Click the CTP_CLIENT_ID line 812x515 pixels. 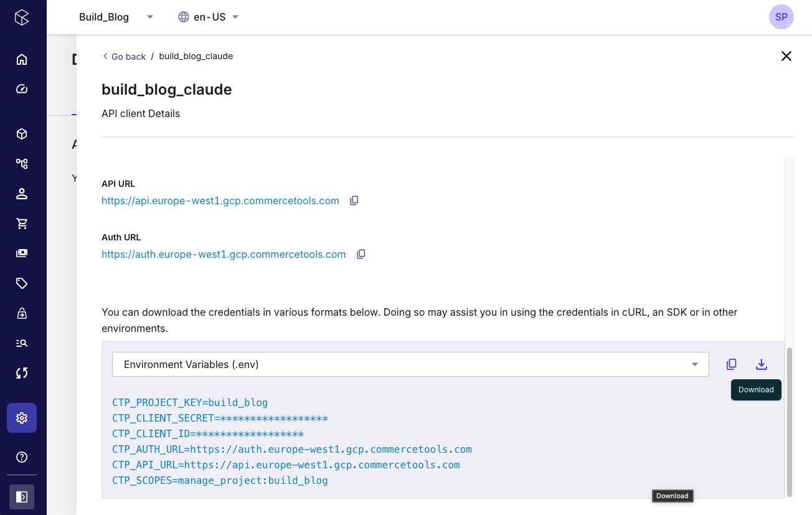[x=208, y=433]
